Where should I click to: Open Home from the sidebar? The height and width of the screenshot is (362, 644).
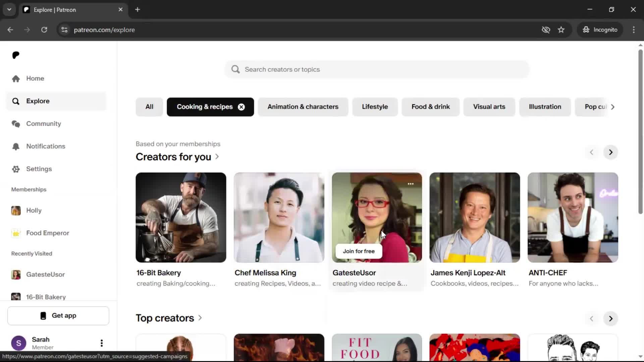[56, 78]
